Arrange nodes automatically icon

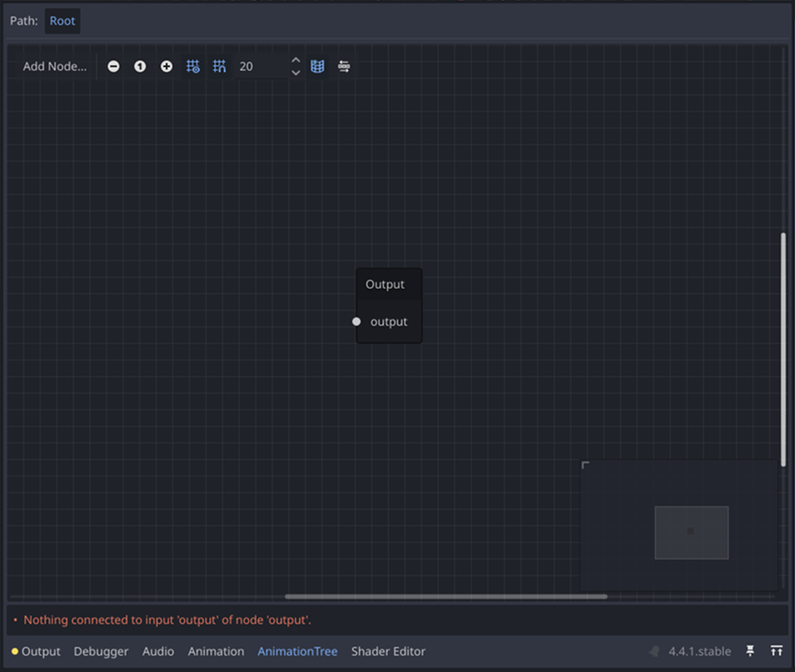pos(344,66)
